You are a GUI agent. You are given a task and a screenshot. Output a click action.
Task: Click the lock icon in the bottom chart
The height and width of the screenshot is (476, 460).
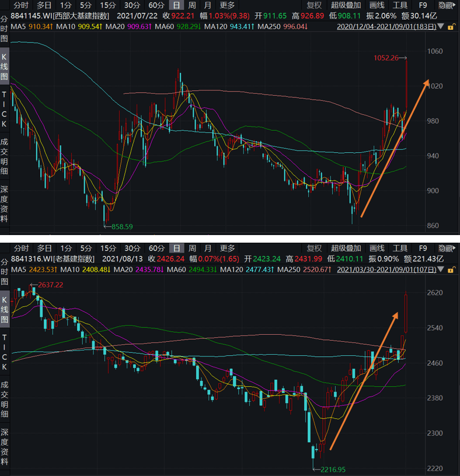[x=449, y=270]
